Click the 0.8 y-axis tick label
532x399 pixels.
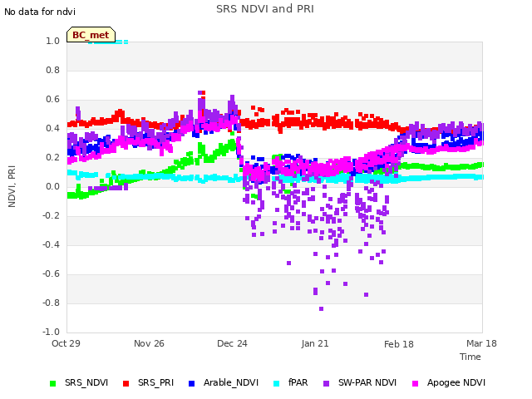point(52,70)
